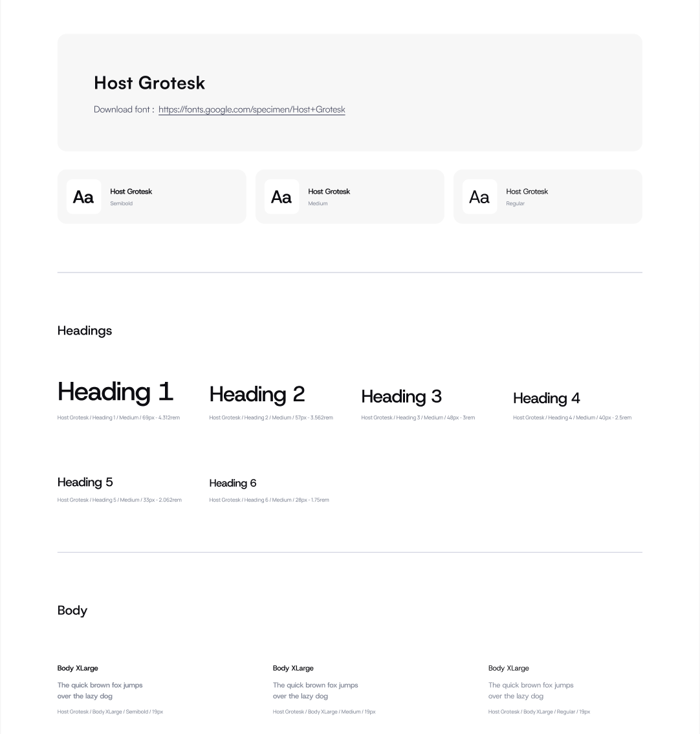Select the "Heading 1" sample
700x734 pixels.
pyautogui.click(x=116, y=392)
